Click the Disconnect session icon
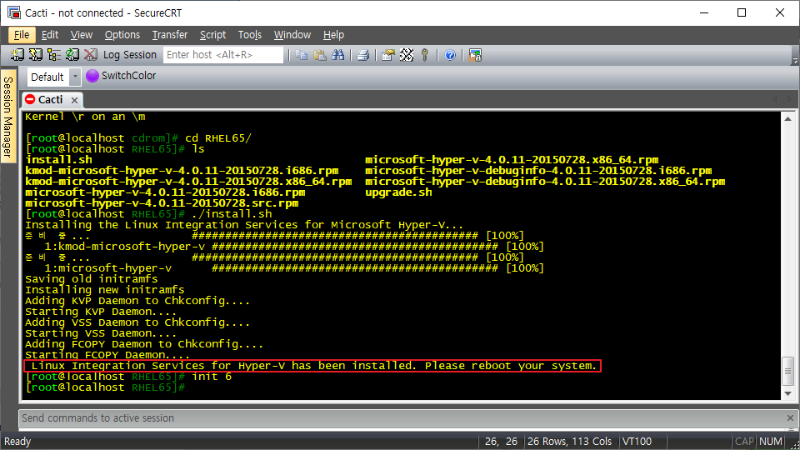Screen dimensions: 800x450 90,55
